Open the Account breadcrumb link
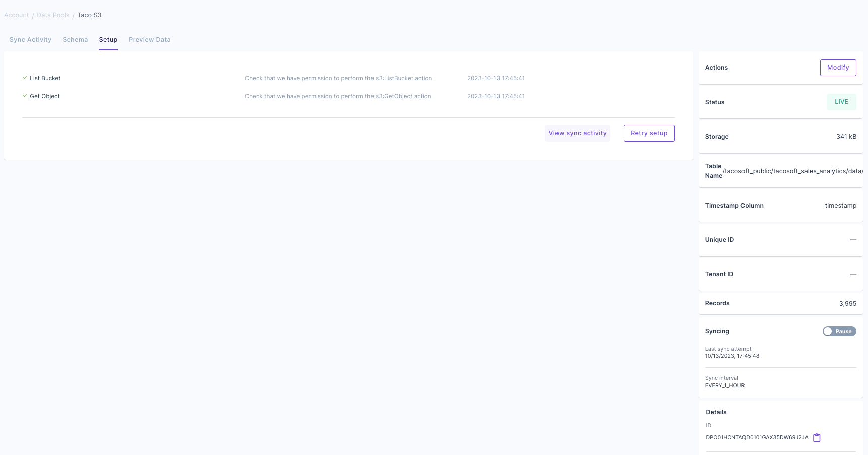The image size is (868, 455). point(16,15)
